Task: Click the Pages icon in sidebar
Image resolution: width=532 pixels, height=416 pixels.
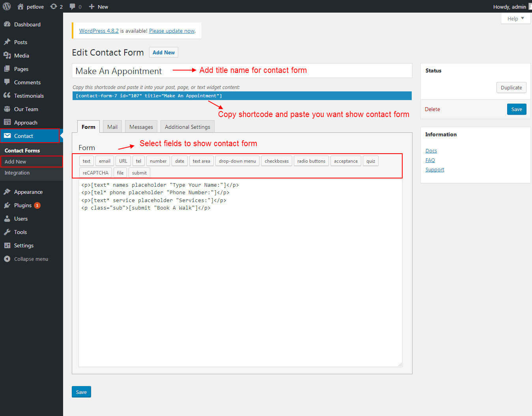Action: [x=7, y=69]
